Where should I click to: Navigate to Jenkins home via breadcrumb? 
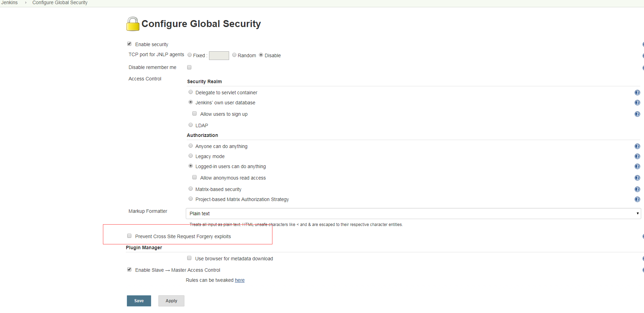9,2
